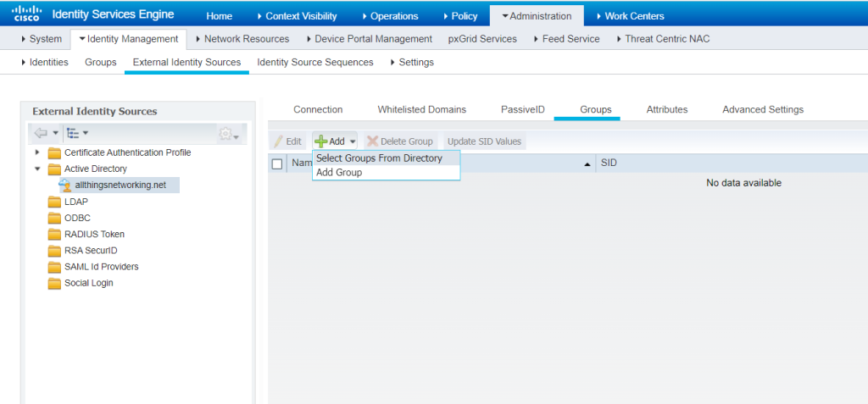The height and width of the screenshot is (404, 868).
Task: Select Social Login in the tree
Action: pos(88,284)
